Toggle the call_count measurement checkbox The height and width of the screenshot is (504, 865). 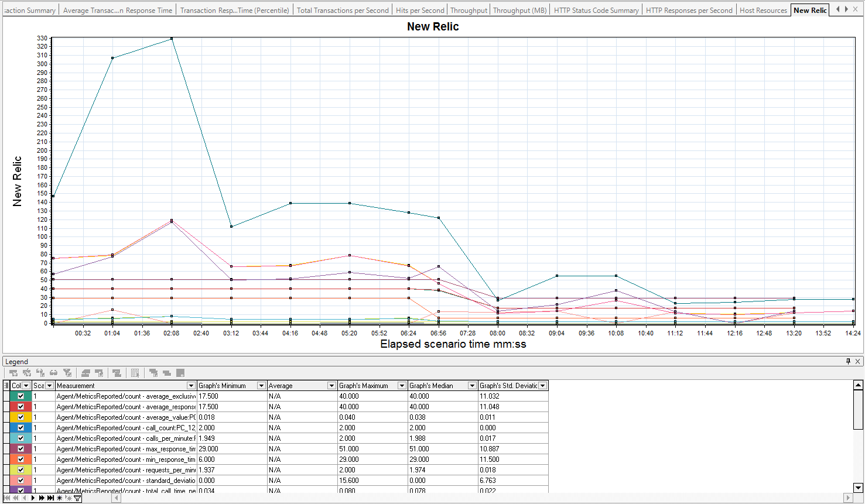(x=21, y=428)
